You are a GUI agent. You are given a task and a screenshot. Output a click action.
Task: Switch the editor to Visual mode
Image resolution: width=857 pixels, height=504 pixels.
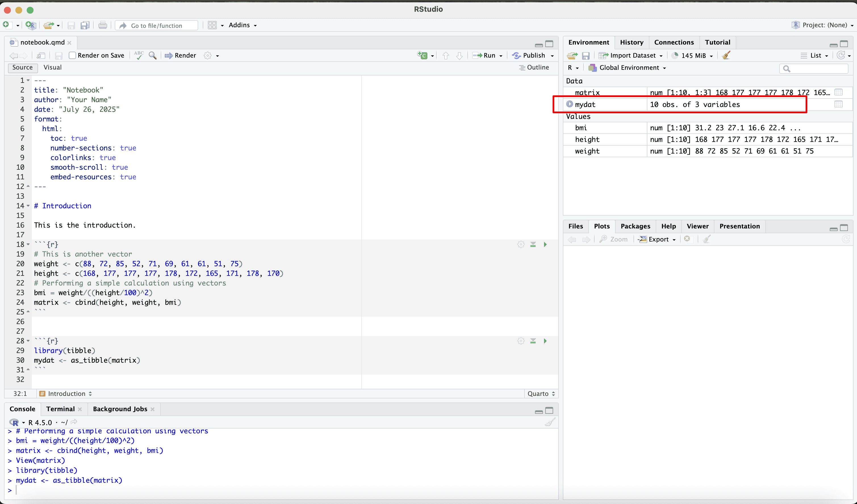52,67
